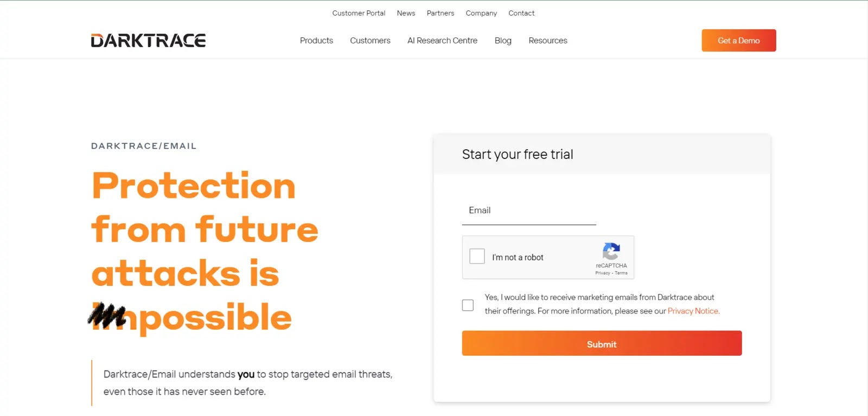This screenshot has height=416, width=868.
Task: Click the Darktrace logo
Action: (x=148, y=41)
